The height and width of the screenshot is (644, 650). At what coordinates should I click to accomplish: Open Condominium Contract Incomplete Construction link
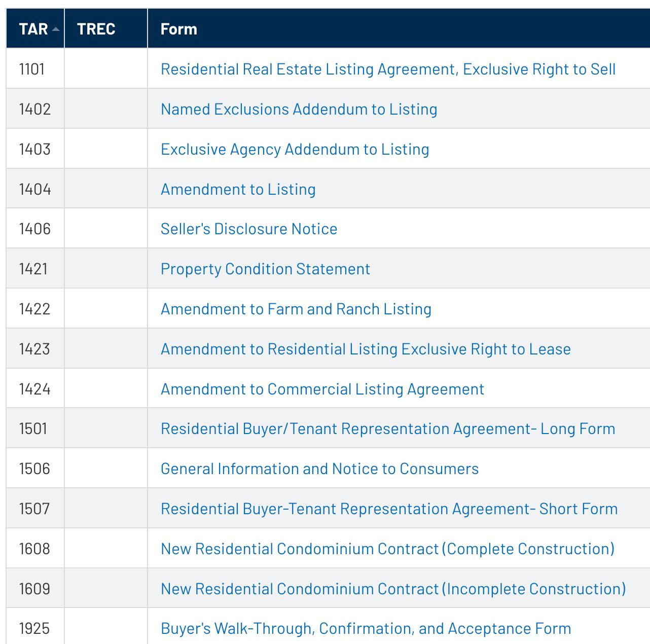point(393,589)
